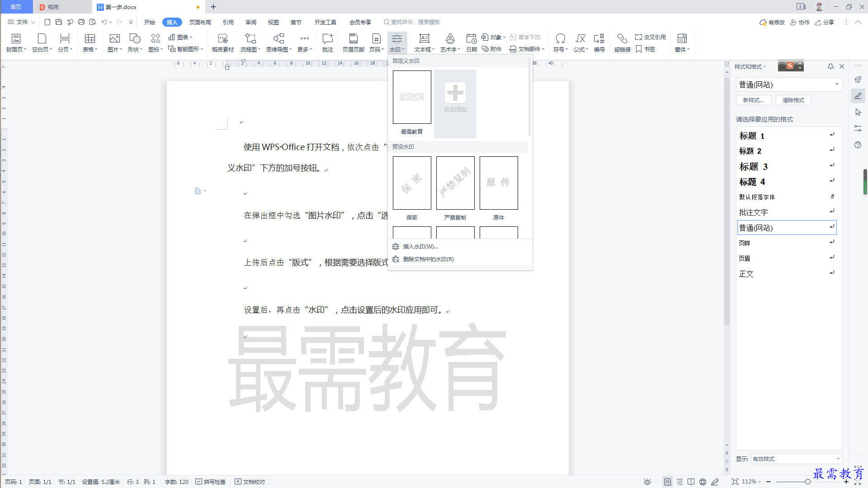Click the 新样式... button
Screen dimensions: 868x488
(753, 100)
